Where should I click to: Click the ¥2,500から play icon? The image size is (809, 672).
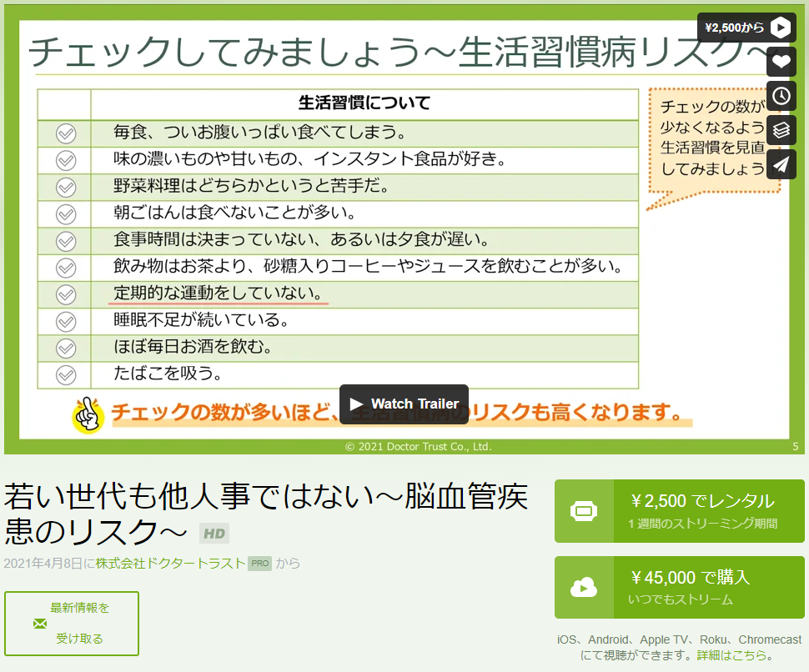point(781,28)
